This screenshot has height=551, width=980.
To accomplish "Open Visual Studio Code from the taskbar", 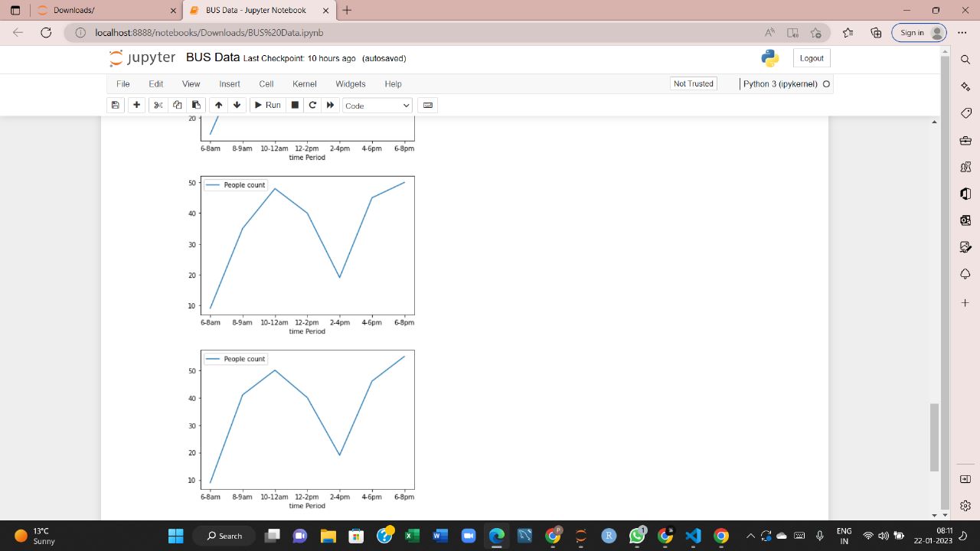I will pyautogui.click(x=693, y=536).
